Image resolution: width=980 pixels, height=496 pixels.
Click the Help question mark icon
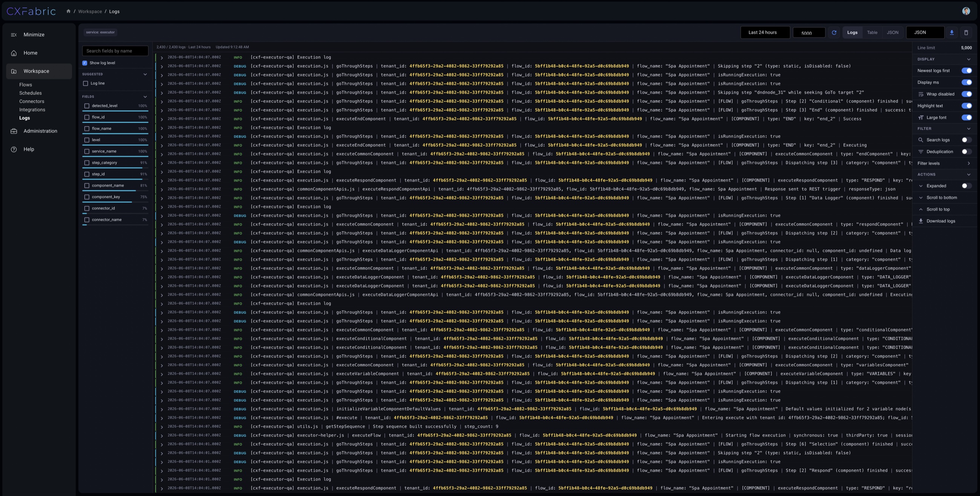(x=14, y=150)
